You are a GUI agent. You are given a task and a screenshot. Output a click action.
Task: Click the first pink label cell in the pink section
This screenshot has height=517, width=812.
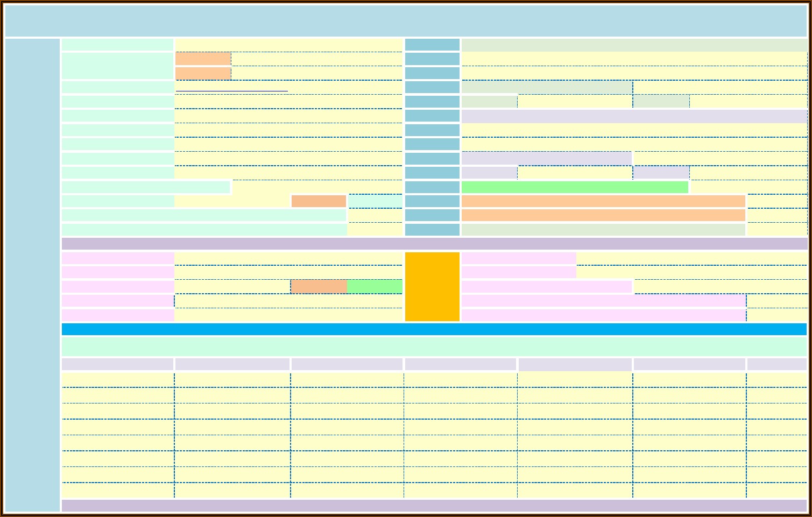[x=117, y=258]
